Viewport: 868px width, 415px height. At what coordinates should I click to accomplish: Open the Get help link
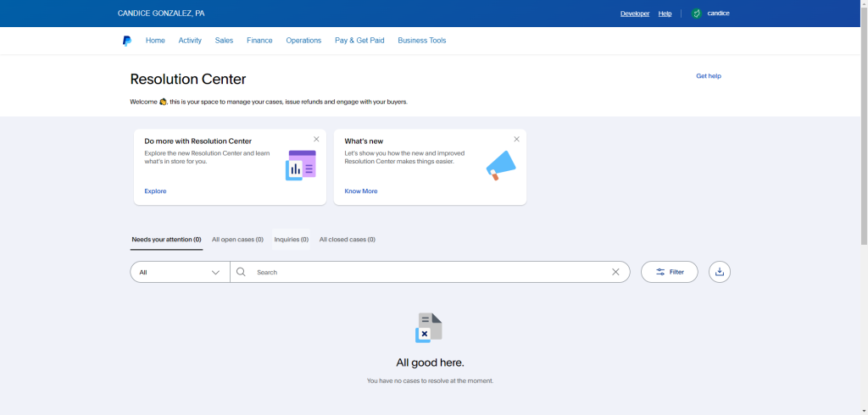click(708, 76)
